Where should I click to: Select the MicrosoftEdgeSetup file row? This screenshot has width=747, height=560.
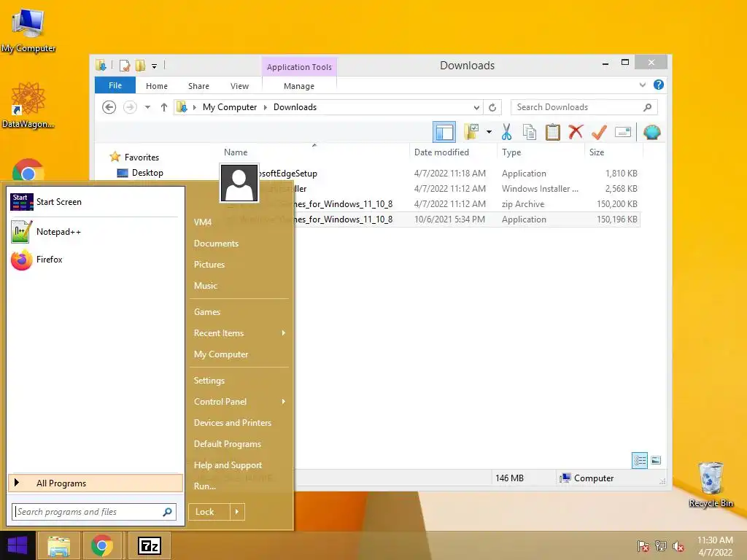[x=429, y=174]
